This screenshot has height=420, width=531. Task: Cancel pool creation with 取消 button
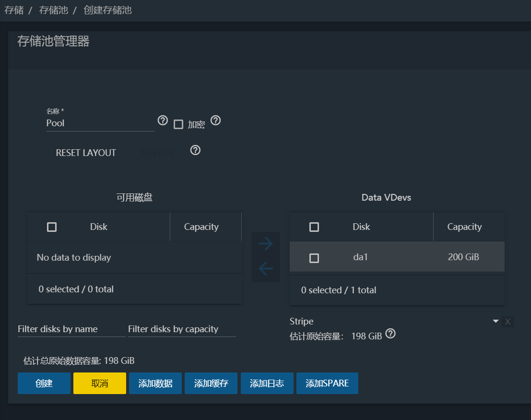point(99,383)
